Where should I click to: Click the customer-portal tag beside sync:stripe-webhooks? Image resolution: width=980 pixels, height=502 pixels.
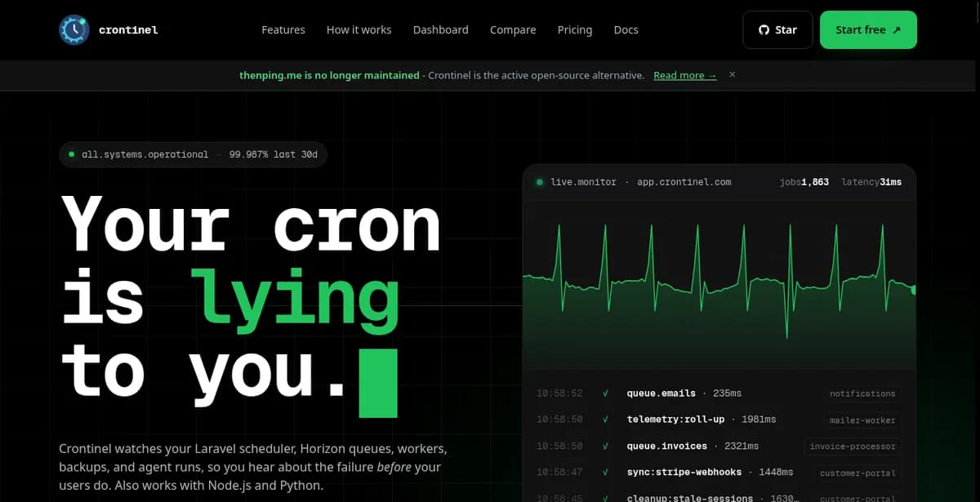tap(857, 473)
